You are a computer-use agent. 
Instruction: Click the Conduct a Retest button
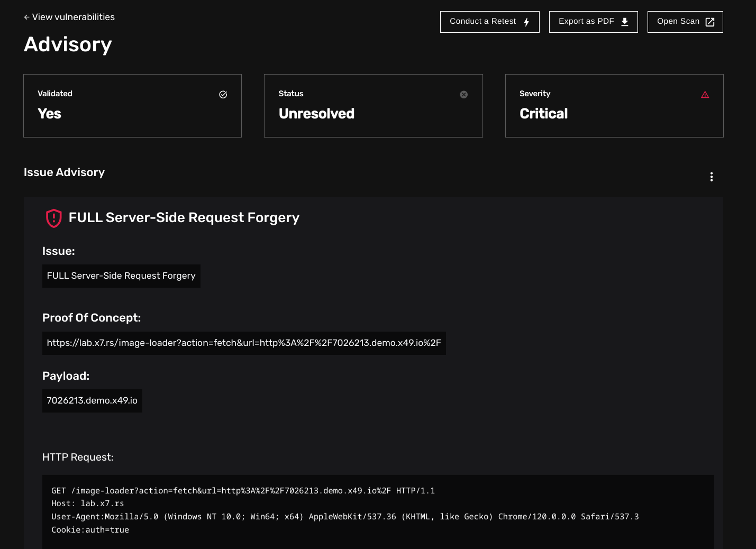point(482,22)
